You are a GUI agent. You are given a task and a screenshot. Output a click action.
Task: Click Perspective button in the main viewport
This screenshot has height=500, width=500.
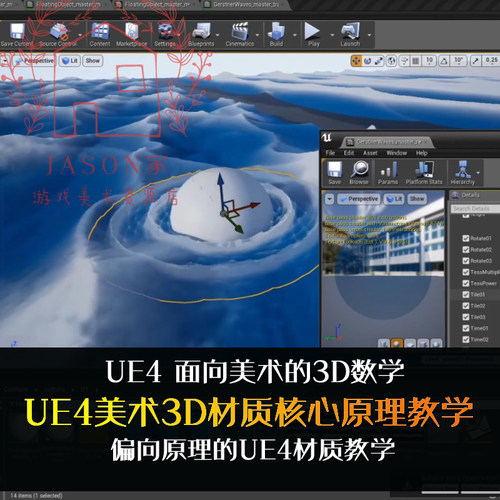click(x=35, y=61)
